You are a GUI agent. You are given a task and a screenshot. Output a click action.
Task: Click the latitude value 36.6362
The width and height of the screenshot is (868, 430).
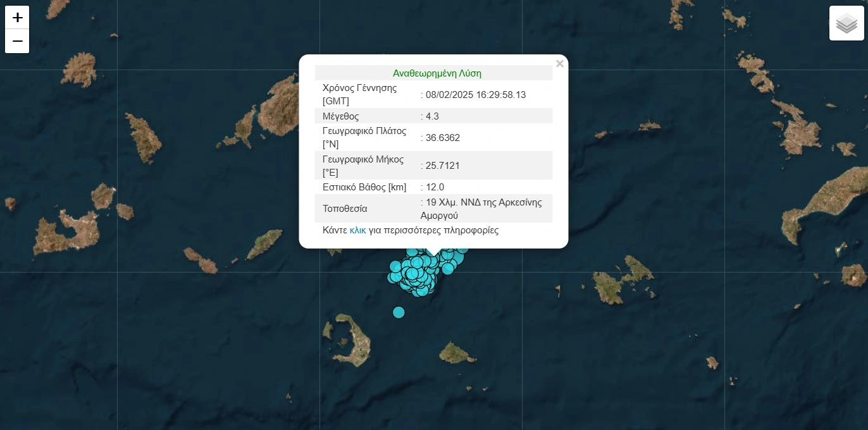443,138
